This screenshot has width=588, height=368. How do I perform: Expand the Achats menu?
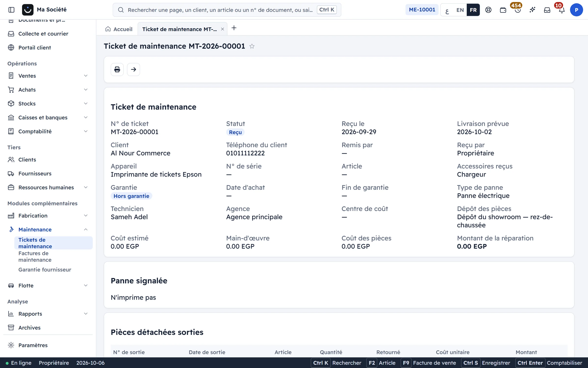pos(48,90)
